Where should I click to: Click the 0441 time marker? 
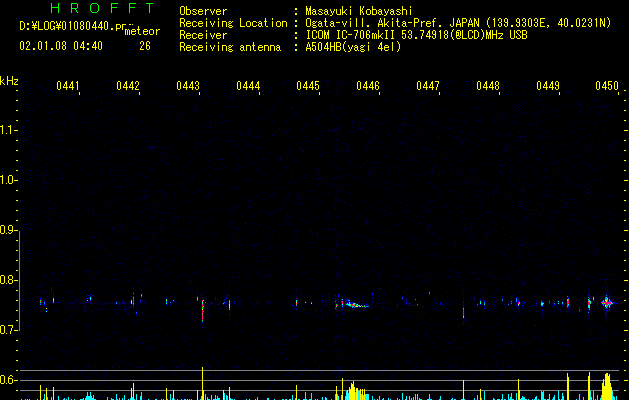tap(68, 86)
